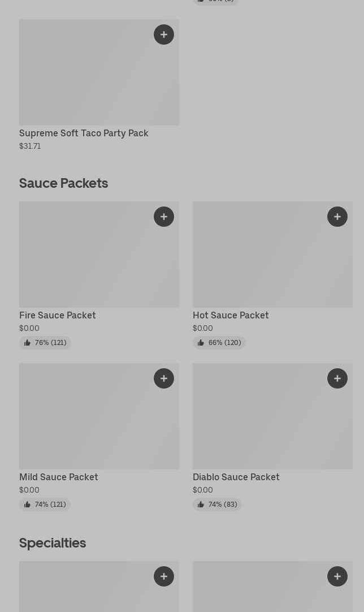This screenshot has height=612, width=364.
Task: Click the Mild Sauce 74% (121) rating badge
Action: point(45,505)
